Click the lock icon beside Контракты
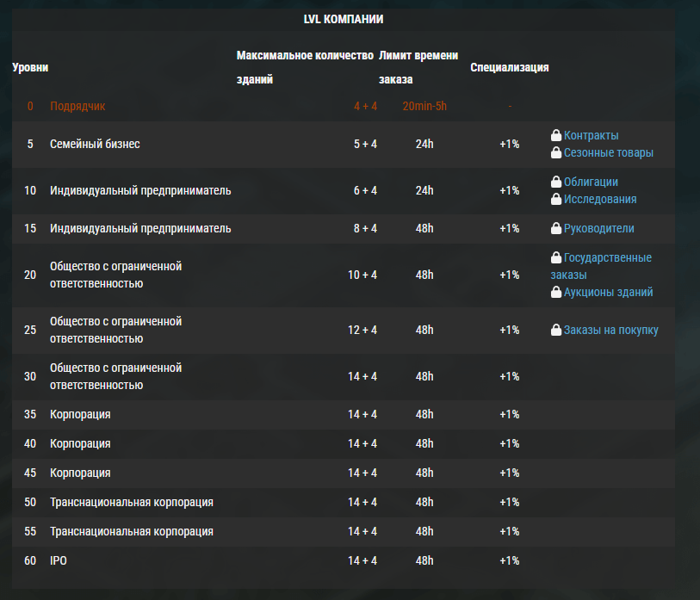Viewport: 700px width, 600px height. 556,135
